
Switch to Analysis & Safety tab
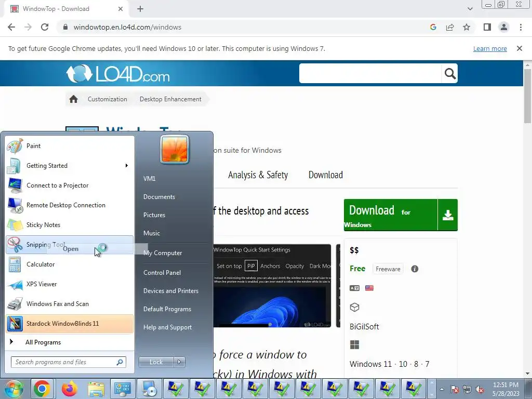click(258, 175)
